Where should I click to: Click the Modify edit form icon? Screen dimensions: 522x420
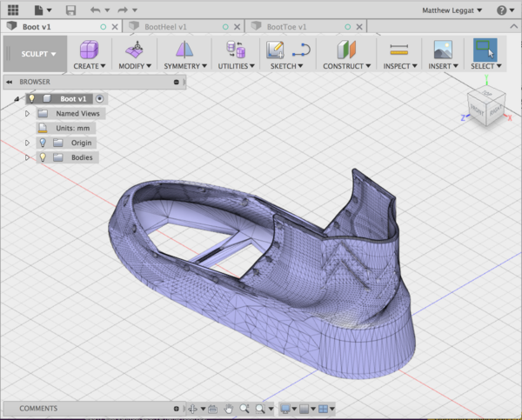click(135, 50)
